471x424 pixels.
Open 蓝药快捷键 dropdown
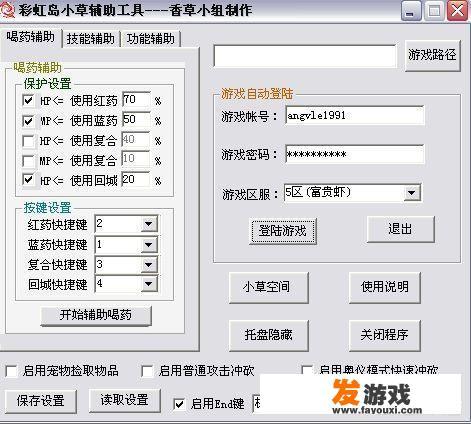click(x=148, y=245)
